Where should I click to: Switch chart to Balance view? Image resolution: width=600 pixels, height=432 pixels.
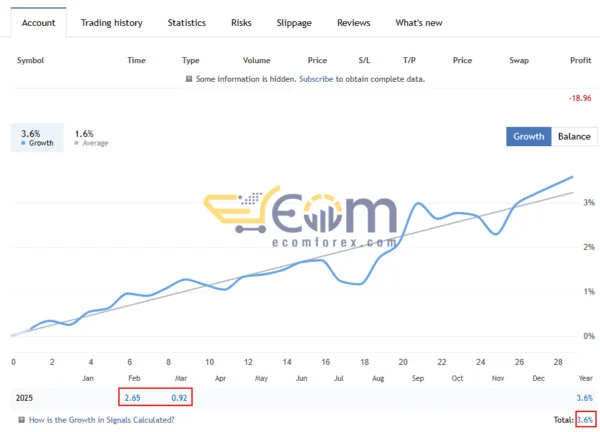tap(573, 136)
